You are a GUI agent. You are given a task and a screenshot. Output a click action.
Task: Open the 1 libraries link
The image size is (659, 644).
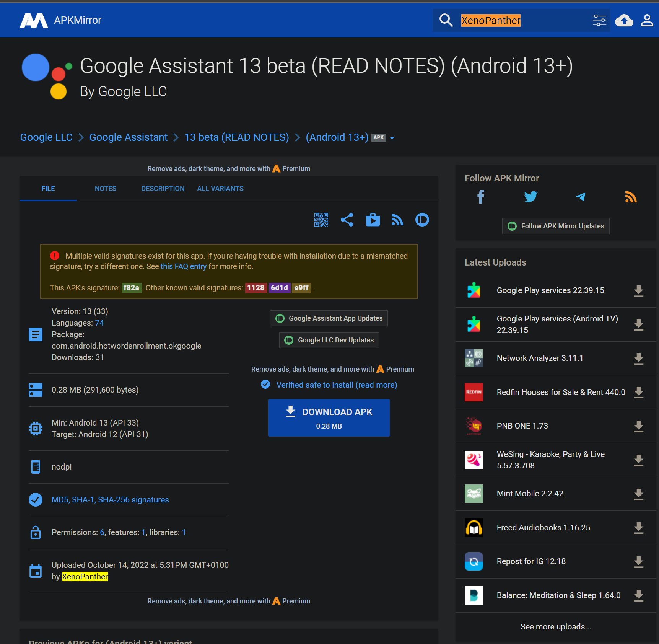point(184,532)
